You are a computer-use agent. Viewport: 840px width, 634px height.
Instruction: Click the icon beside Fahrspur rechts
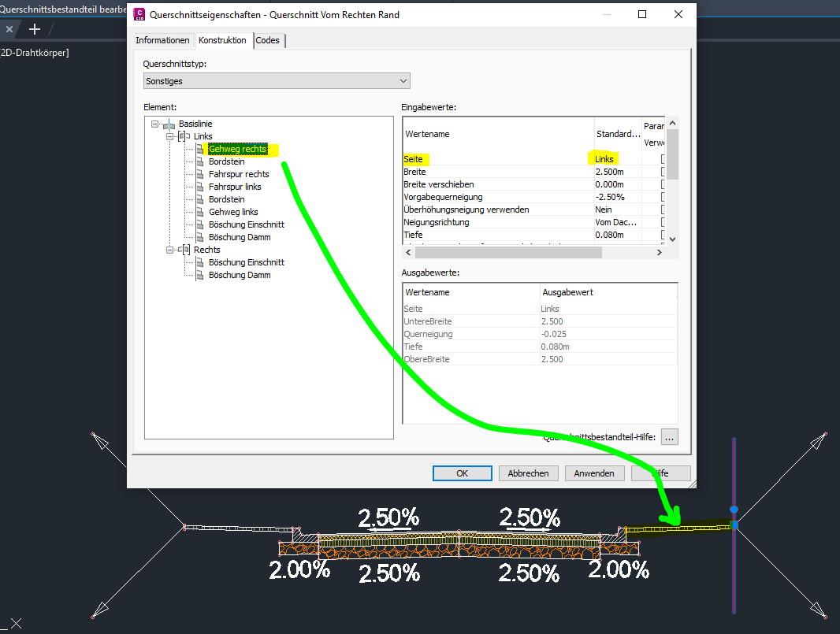point(200,174)
